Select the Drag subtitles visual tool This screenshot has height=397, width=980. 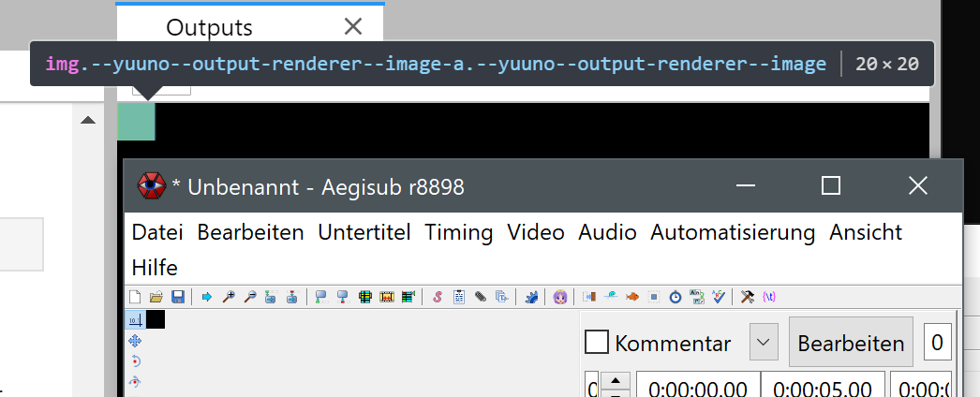135,341
